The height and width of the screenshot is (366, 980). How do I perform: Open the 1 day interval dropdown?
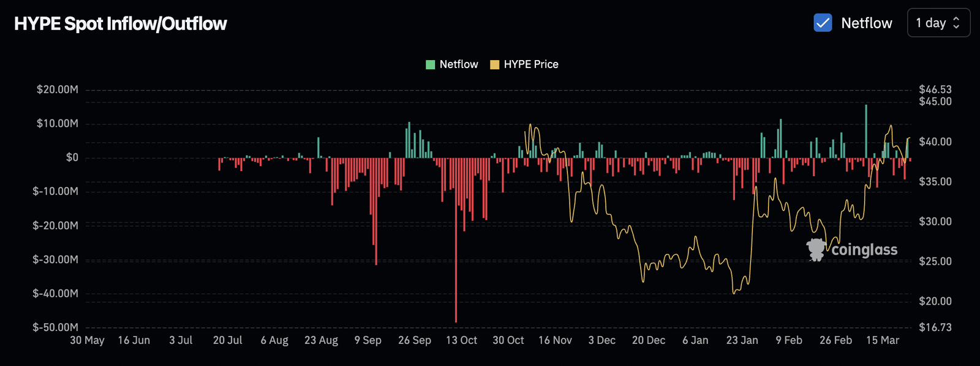pyautogui.click(x=938, y=23)
